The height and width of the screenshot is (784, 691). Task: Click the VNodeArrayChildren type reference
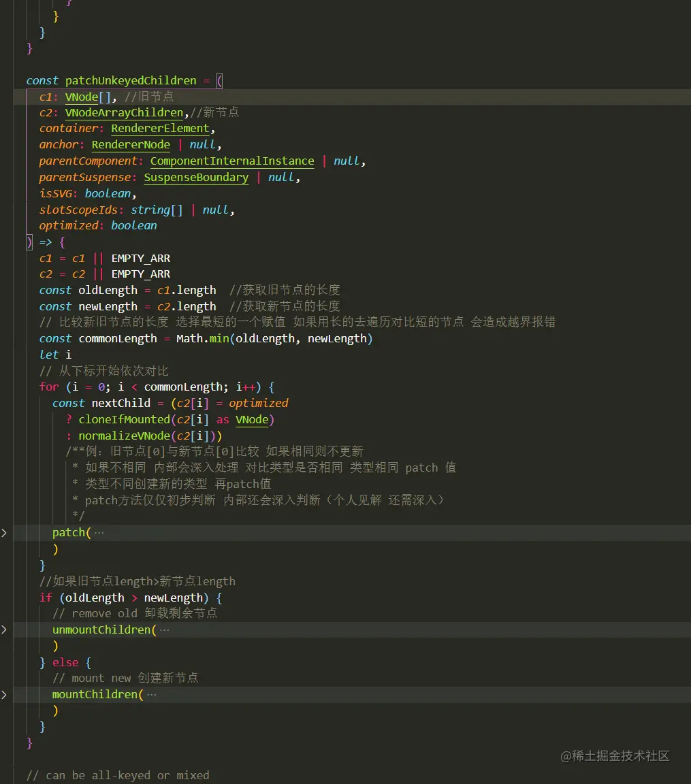124,112
